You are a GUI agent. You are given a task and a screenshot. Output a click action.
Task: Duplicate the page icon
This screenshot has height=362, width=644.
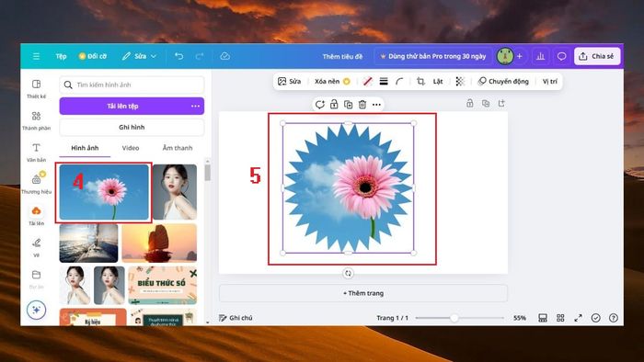coord(486,103)
